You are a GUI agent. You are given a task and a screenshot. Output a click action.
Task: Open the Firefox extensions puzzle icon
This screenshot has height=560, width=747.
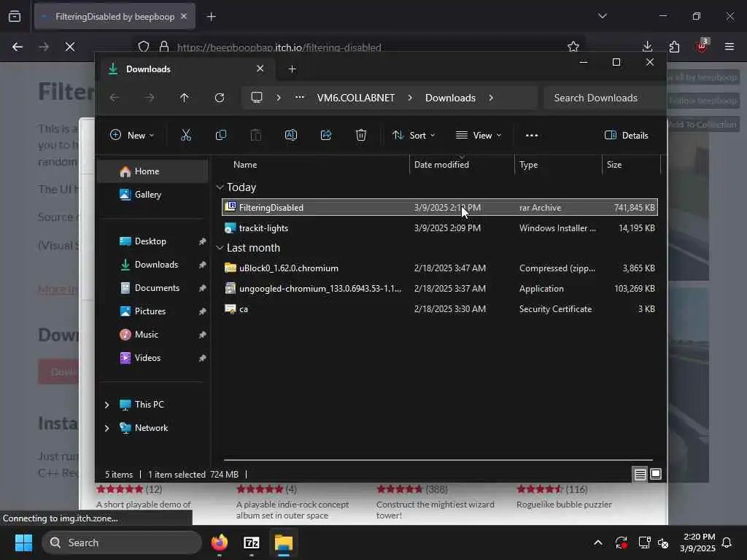[x=675, y=47]
